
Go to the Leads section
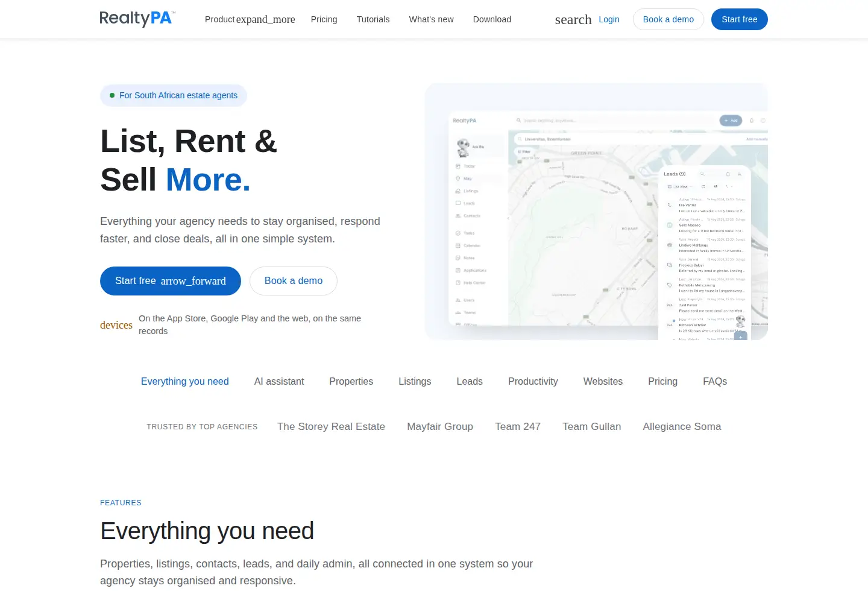[x=470, y=382]
